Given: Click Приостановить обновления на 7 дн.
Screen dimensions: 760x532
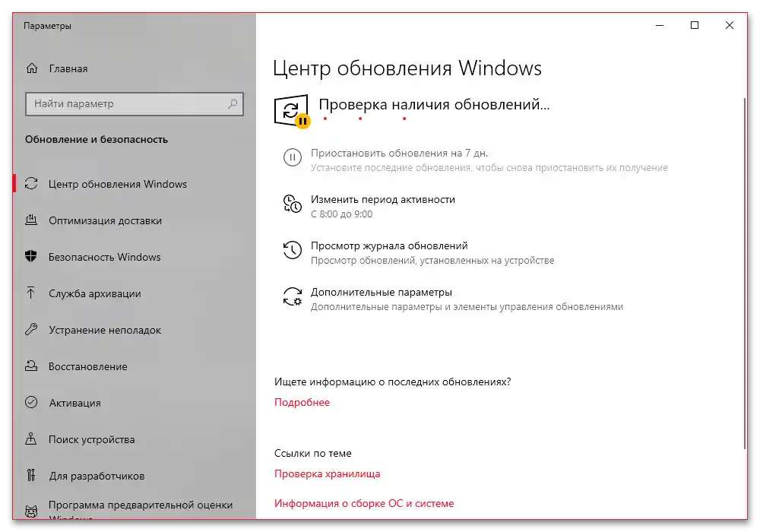Looking at the screenshot, I should [x=399, y=153].
